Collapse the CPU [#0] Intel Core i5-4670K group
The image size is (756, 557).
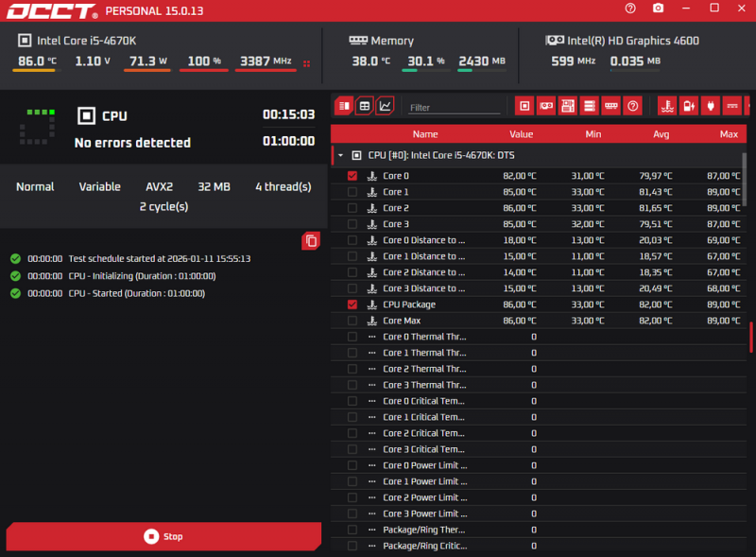340,155
